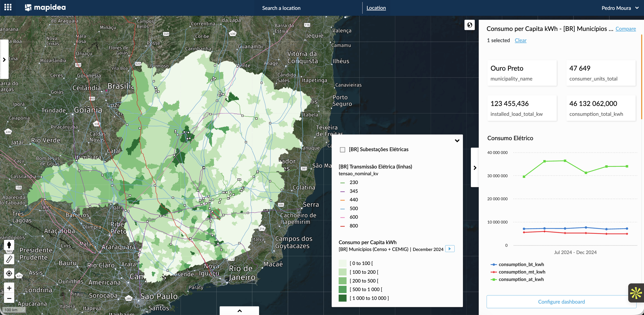Click the consumption_total_kwh card
This screenshot has height=315, width=644.
click(601, 108)
